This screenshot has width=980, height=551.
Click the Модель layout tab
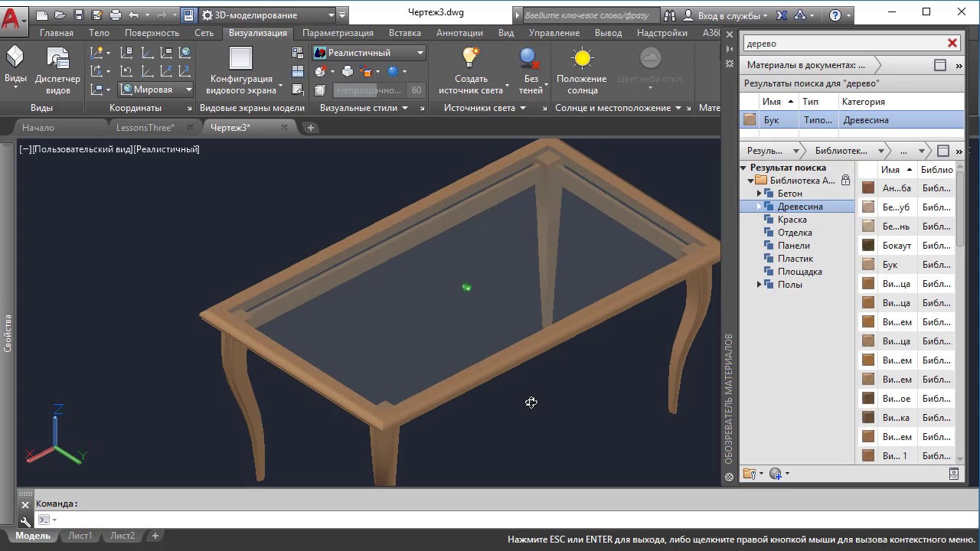33,536
